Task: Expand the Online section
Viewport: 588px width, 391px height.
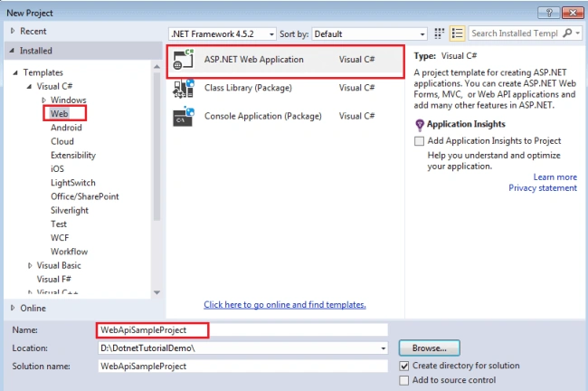Action: tap(13, 308)
